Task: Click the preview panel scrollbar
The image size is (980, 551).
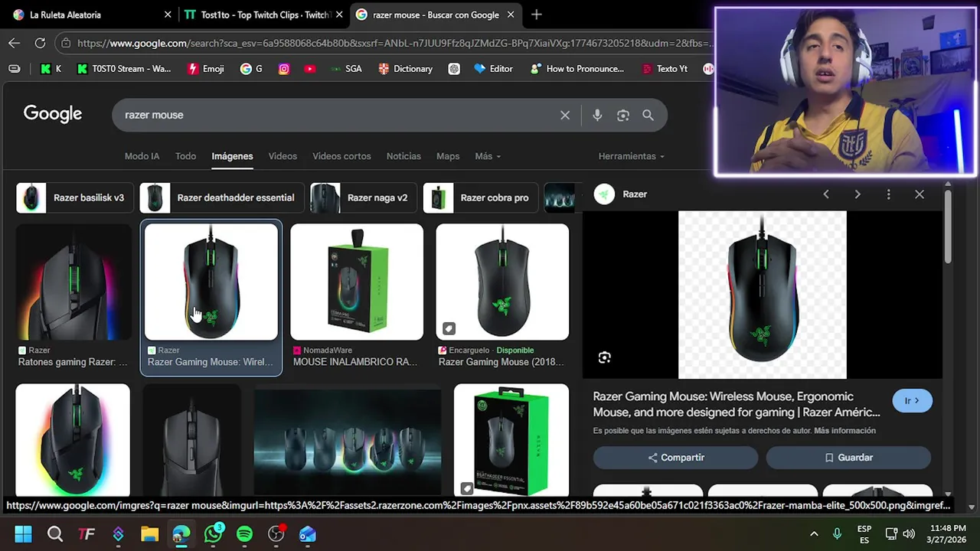Action: [948, 226]
